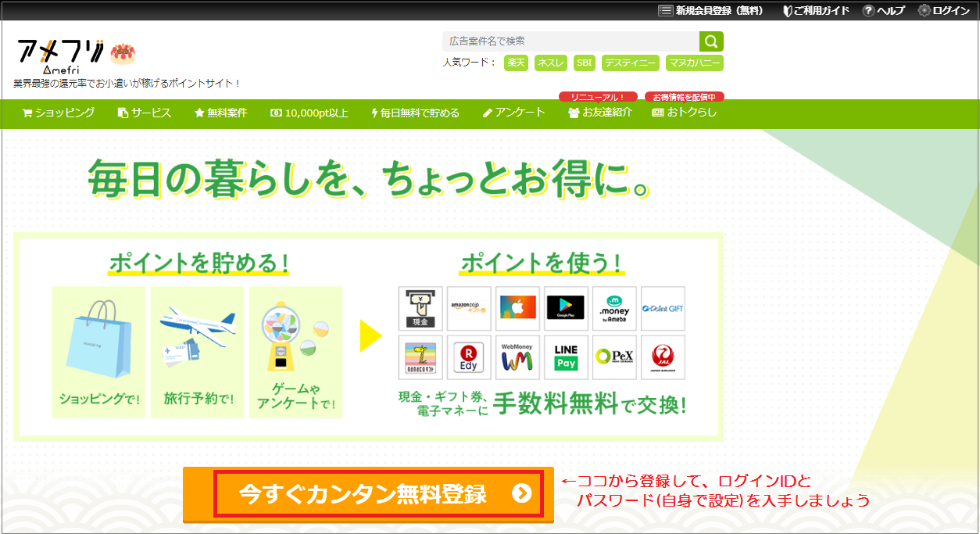Screen dimensions: 980x534
Task: Select popular keyword tag SBI
Action: pyautogui.click(x=584, y=63)
